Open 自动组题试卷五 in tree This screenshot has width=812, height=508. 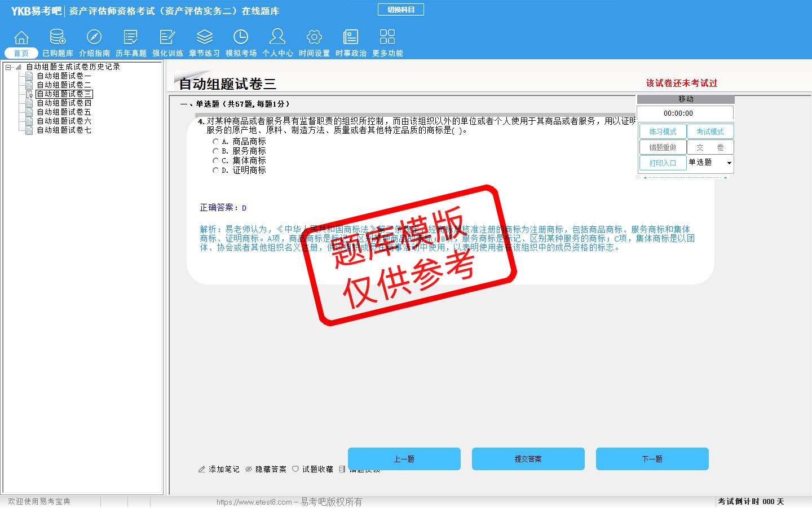pyautogui.click(x=64, y=112)
